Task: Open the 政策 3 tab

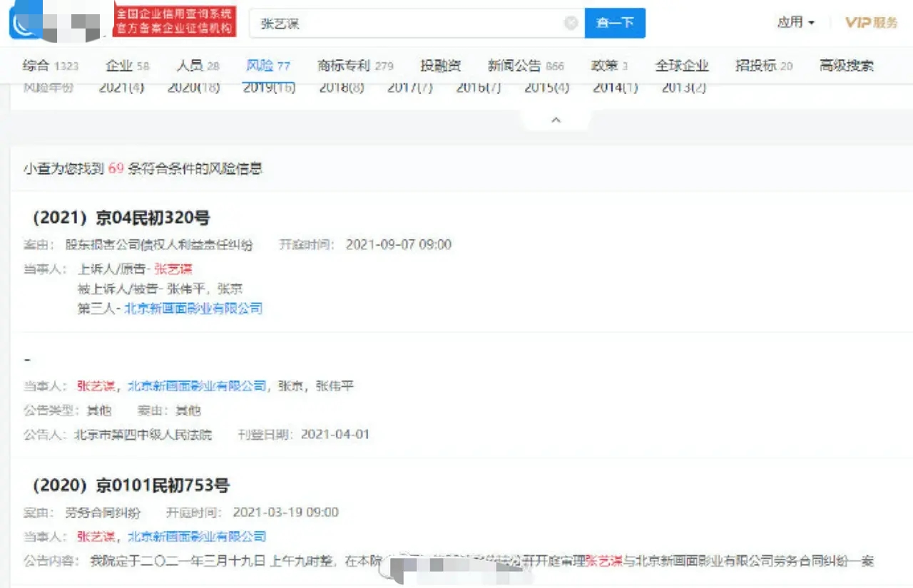Action: click(x=609, y=66)
